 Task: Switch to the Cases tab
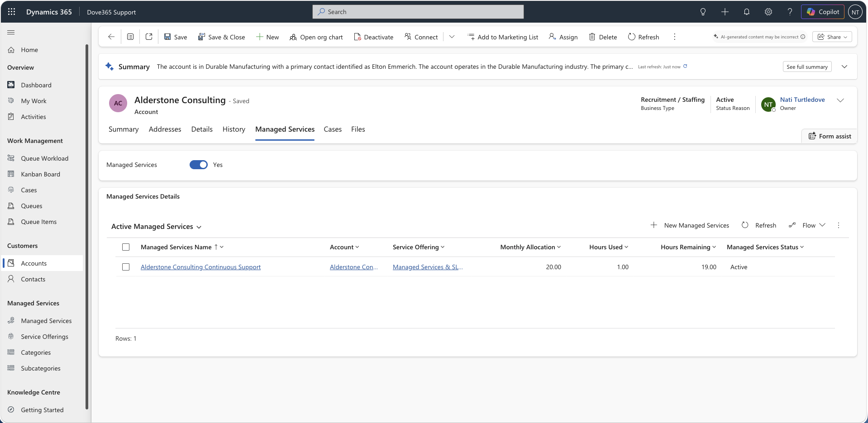[x=333, y=129]
